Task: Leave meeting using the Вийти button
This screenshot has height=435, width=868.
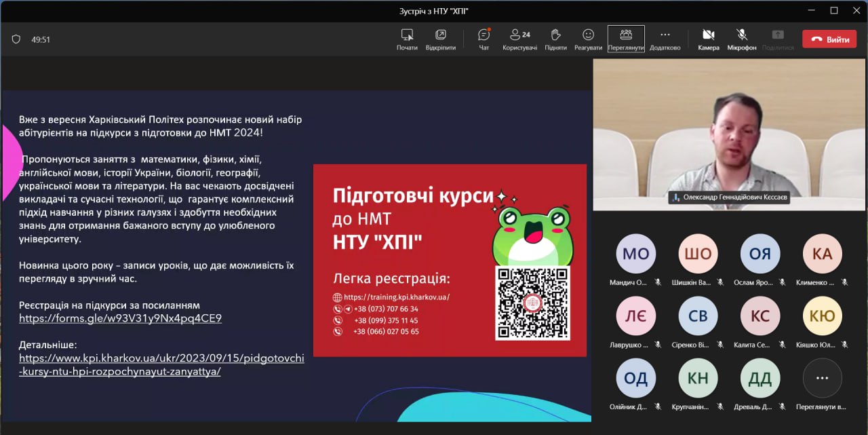Action: tap(829, 39)
